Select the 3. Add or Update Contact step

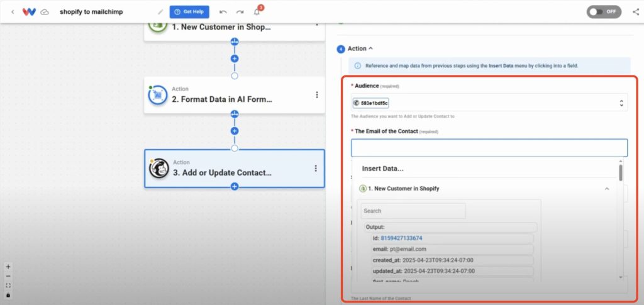pos(234,169)
